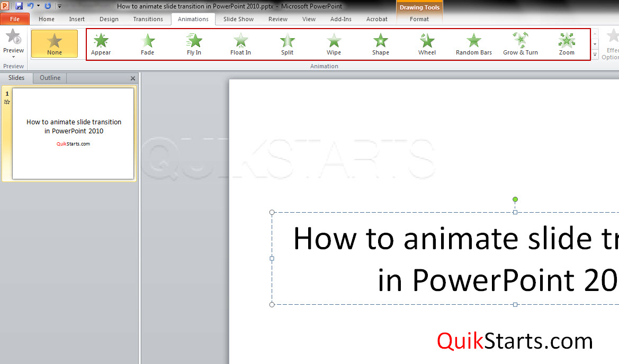The height and width of the screenshot is (364, 619).
Task: Choose the Float In animation
Action: coord(240,44)
